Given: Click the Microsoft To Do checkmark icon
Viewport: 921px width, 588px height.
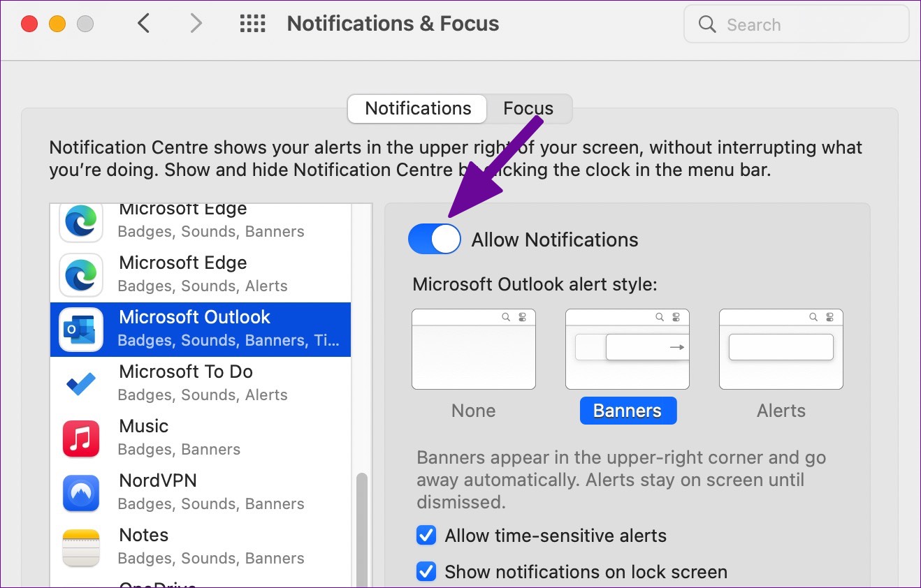Looking at the screenshot, I should coord(81,383).
